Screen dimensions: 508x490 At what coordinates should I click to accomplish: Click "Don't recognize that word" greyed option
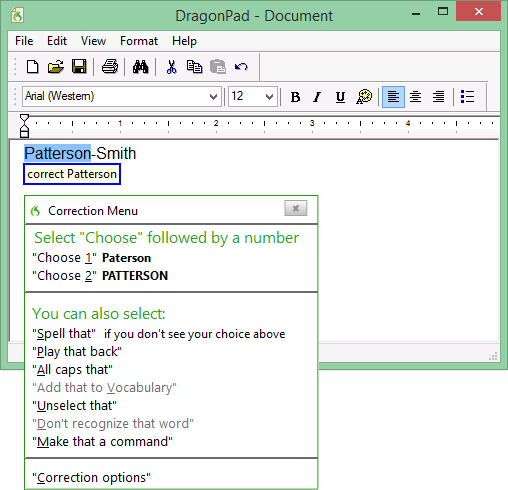113,424
